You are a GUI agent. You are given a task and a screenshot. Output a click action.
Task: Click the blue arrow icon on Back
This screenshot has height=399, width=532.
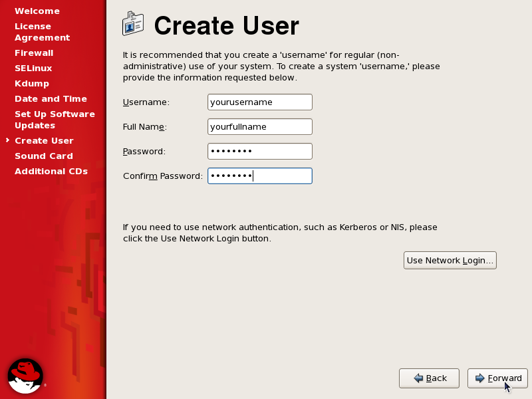(x=418, y=378)
